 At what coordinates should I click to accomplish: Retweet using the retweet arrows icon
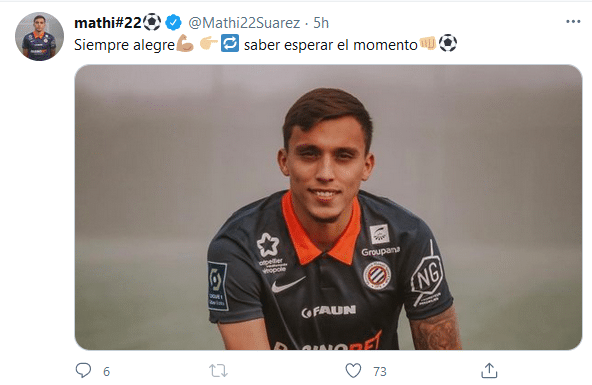(219, 371)
